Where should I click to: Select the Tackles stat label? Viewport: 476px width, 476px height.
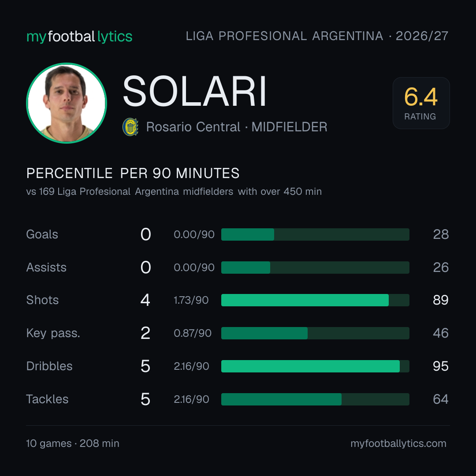[47, 399]
